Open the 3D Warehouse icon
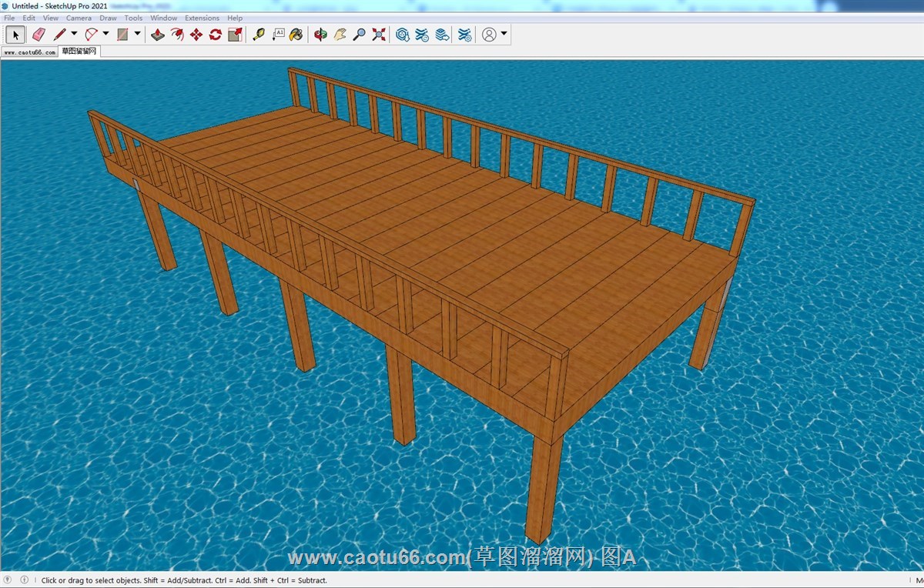924x588 pixels. pyautogui.click(x=403, y=35)
